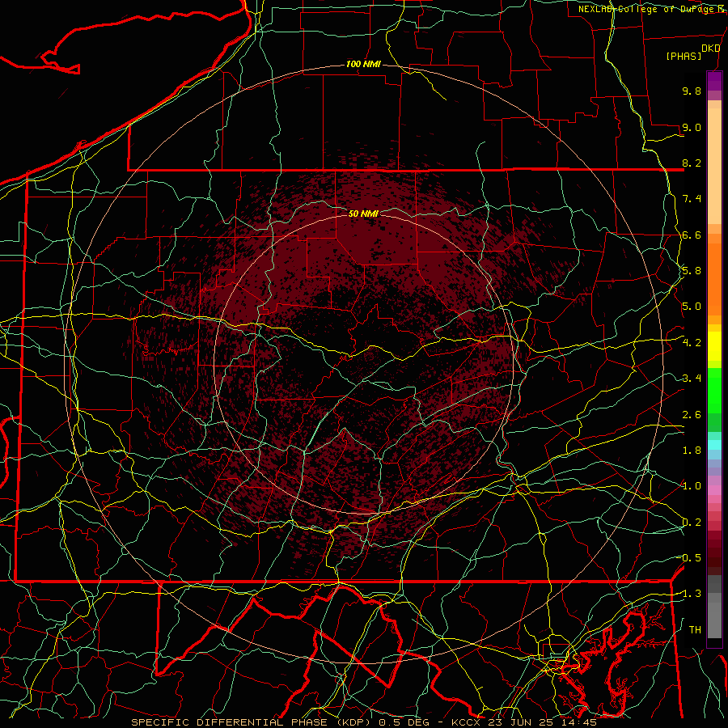Click the TH label on the scale
The image size is (728, 728).
coord(695,630)
